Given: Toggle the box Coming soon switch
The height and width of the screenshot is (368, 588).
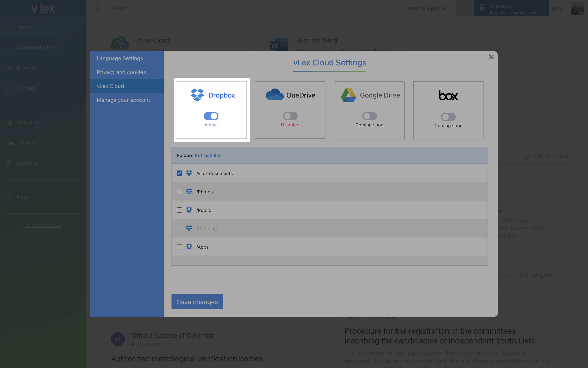Looking at the screenshot, I should pyautogui.click(x=448, y=117).
